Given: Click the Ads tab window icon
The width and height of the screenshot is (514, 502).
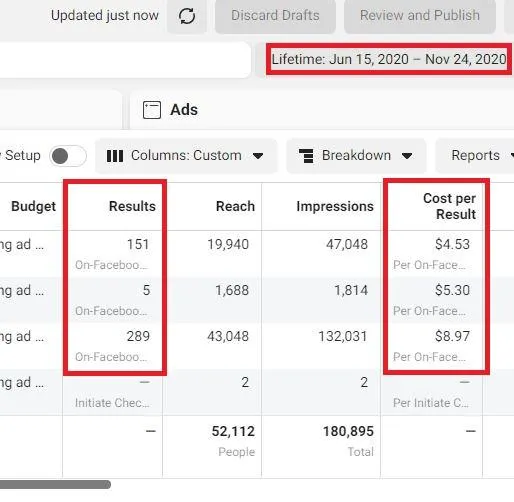Looking at the screenshot, I should (152, 110).
